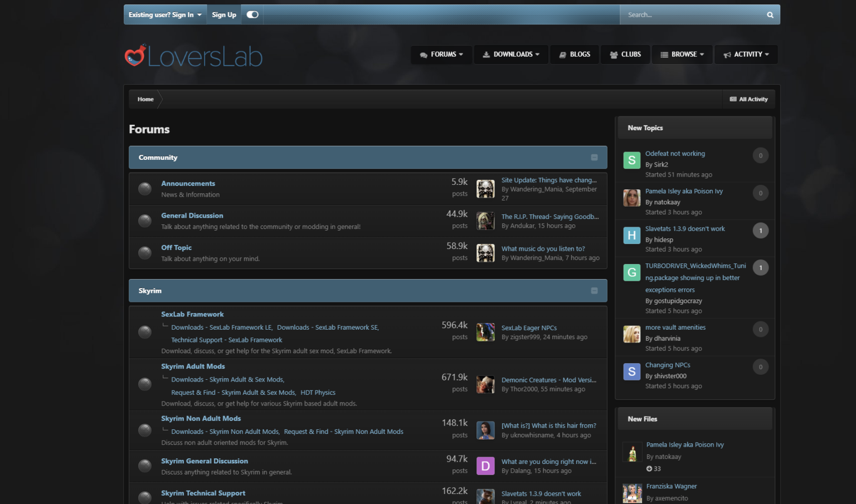The image size is (856, 504).
Task: Click the Search input field
Action: (x=691, y=15)
